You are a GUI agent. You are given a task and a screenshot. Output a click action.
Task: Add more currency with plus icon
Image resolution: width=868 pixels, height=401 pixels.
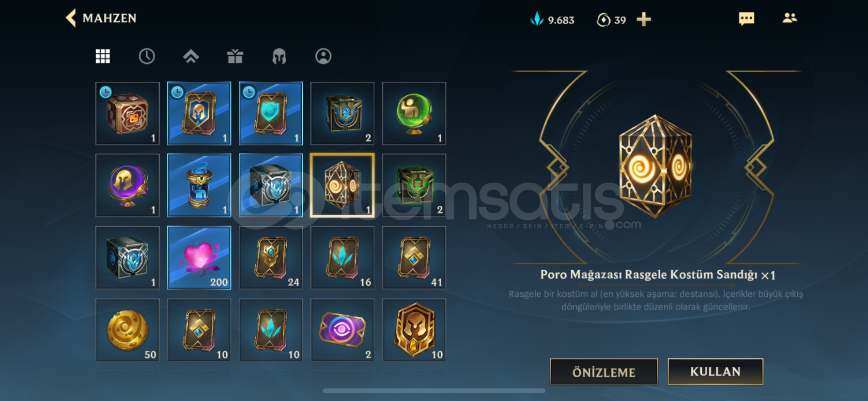tap(644, 19)
